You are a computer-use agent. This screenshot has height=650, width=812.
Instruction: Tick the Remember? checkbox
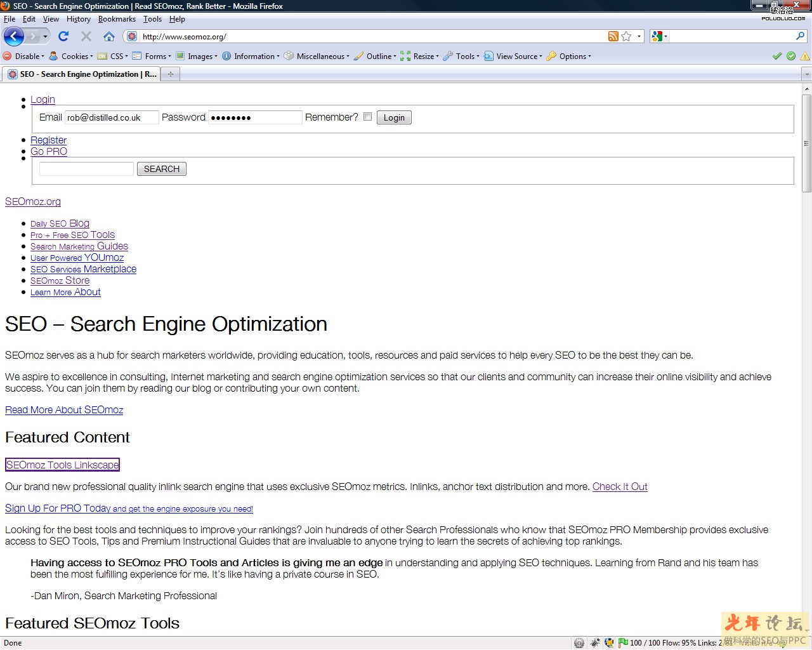[x=367, y=117]
